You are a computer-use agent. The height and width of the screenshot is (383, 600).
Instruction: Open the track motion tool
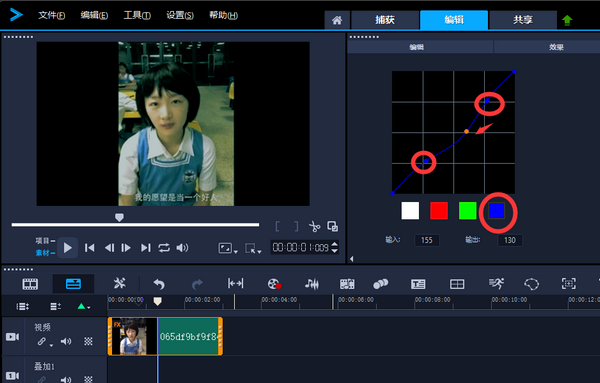(x=381, y=284)
